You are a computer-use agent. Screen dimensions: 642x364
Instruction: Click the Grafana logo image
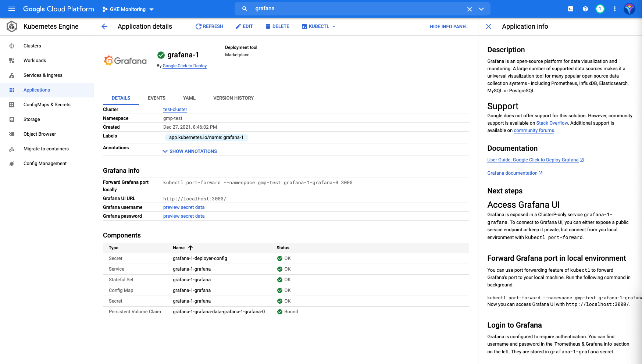[125, 61]
